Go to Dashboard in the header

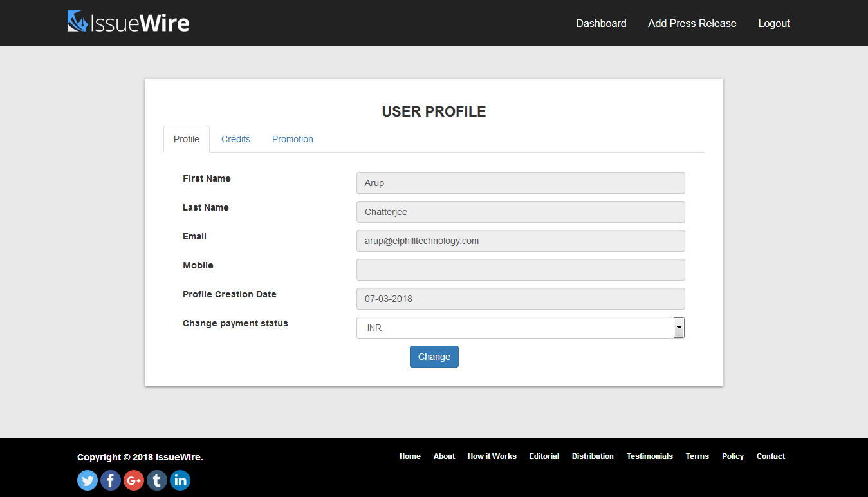point(601,23)
